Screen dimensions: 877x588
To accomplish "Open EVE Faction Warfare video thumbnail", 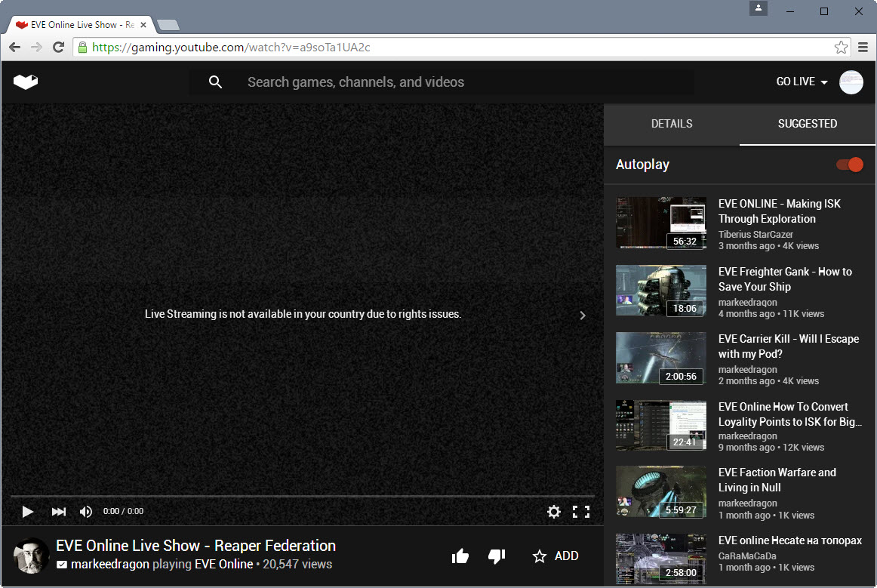I will point(660,492).
